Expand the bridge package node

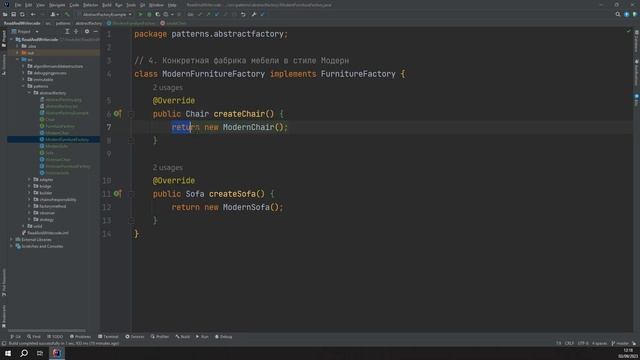[x=29, y=186]
